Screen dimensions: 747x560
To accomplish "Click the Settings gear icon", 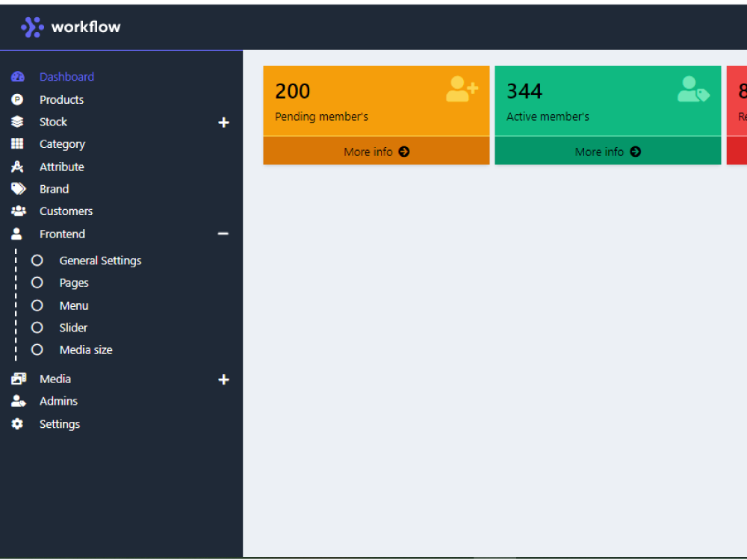I will 18,424.
